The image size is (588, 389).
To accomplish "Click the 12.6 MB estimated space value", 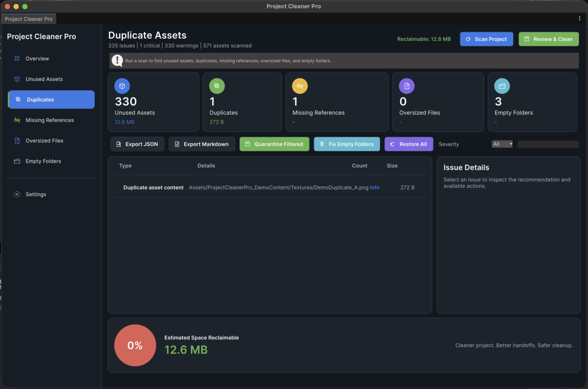I will click(186, 350).
